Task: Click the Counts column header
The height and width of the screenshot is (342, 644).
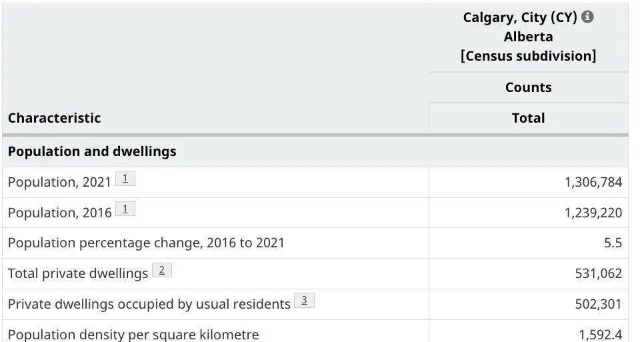Action: [x=528, y=87]
